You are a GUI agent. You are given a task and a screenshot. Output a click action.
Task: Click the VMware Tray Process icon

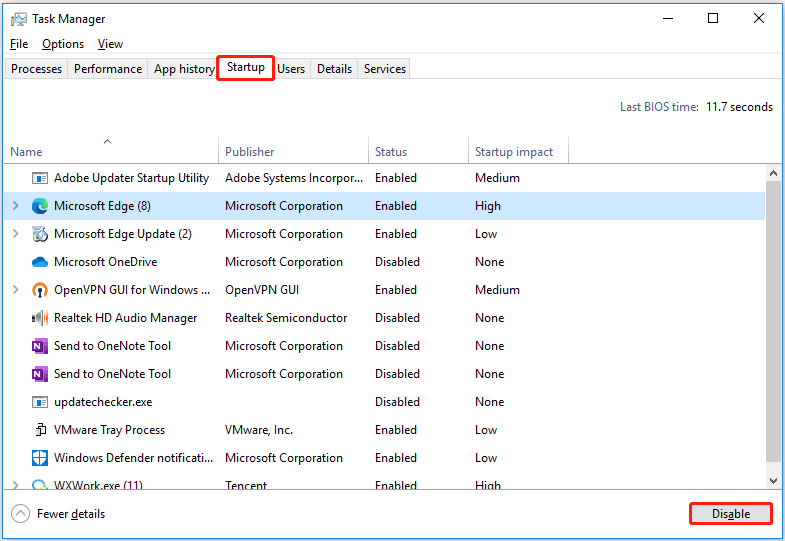coord(40,430)
